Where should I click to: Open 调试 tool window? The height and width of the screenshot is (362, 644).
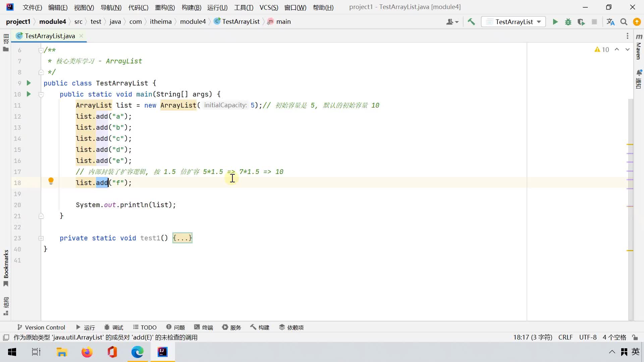[114, 327]
